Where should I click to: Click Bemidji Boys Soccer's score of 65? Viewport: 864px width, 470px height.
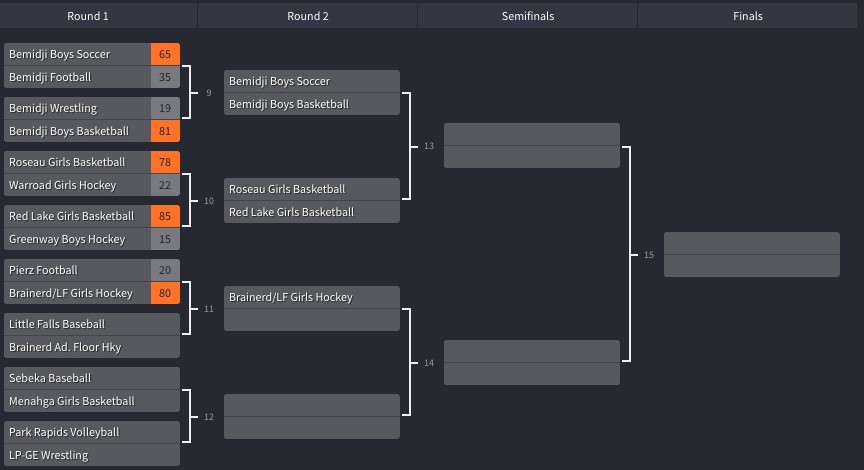pyautogui.click(x=165, y=54)
